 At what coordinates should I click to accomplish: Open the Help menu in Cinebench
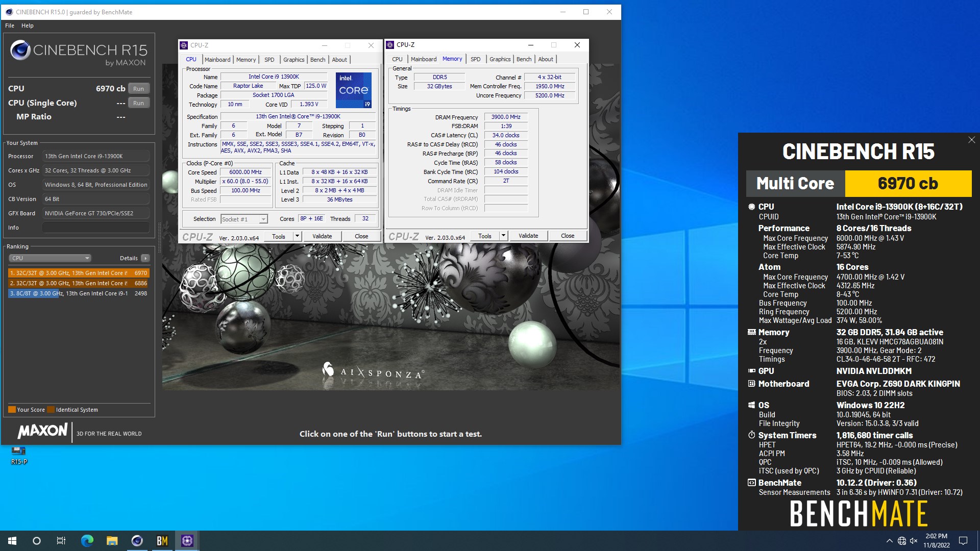click(28, 26)
